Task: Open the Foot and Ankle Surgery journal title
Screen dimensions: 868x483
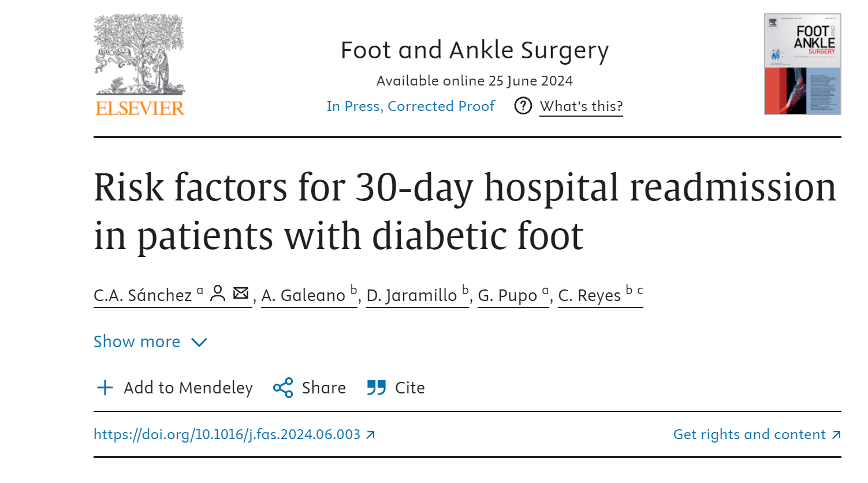Action: pos(474,50)
